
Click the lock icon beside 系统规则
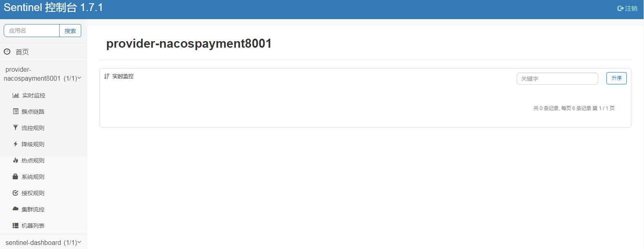click(x=16, y=176)
